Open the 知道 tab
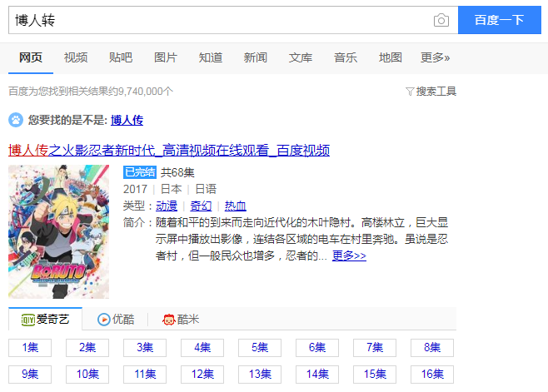548x392 pixels. click(x=211, y=57)
